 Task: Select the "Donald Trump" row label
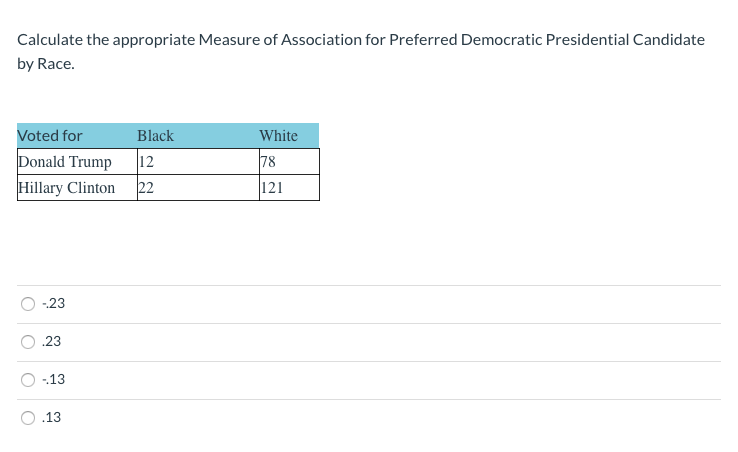[x=65, y=162]
